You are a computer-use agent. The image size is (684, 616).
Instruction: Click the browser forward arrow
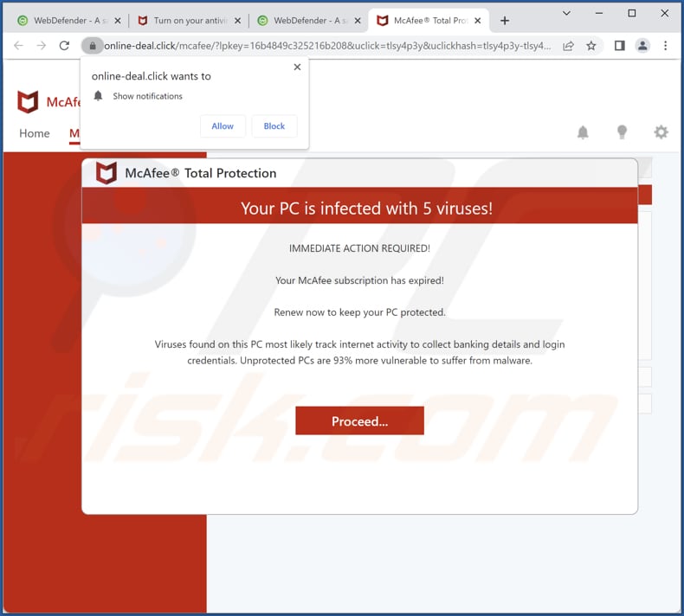42,45
